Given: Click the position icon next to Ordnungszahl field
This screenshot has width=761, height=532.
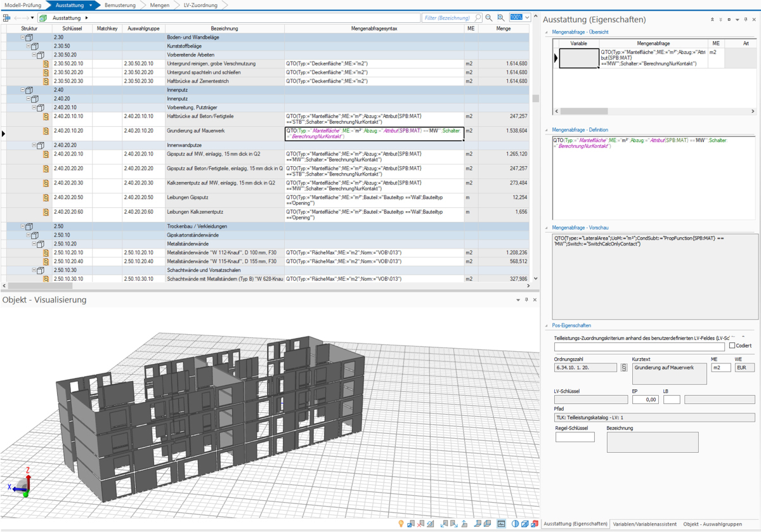Looking at the screenshot, I should pyautogui.click(x=624, y=368).
